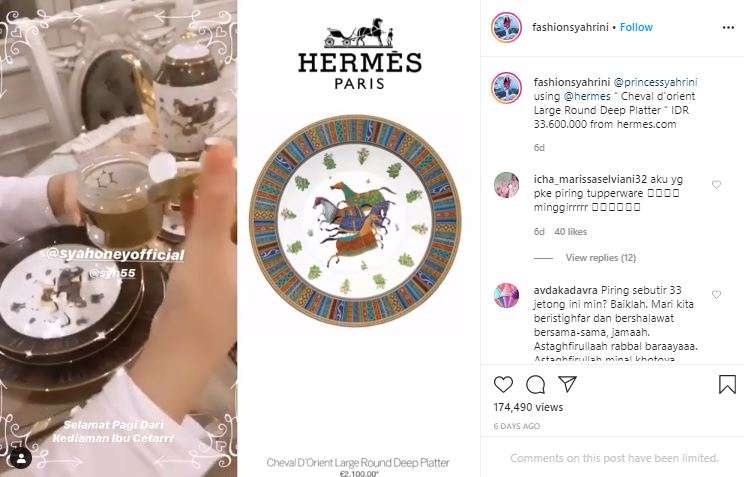744x477 pixels.
Task: Like the post with heart icon
Action: pos(503,384)
